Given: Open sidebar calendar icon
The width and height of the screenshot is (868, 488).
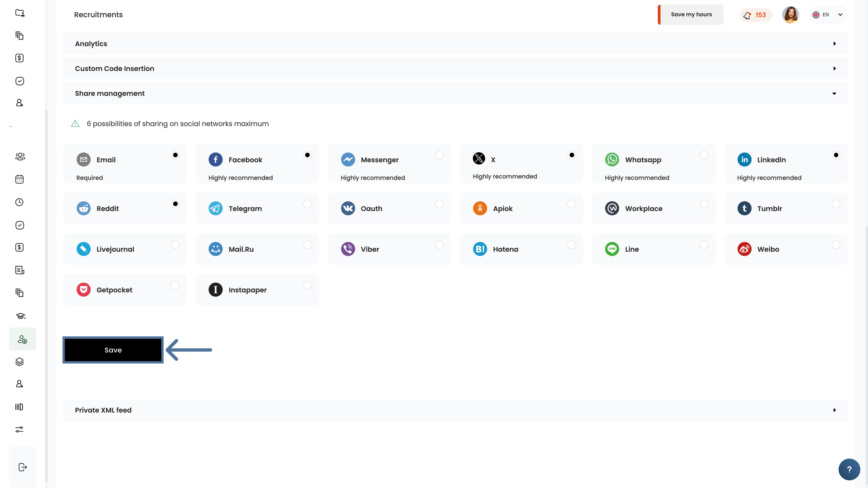Looking at the screenshot, I should [x=20, y=179].
